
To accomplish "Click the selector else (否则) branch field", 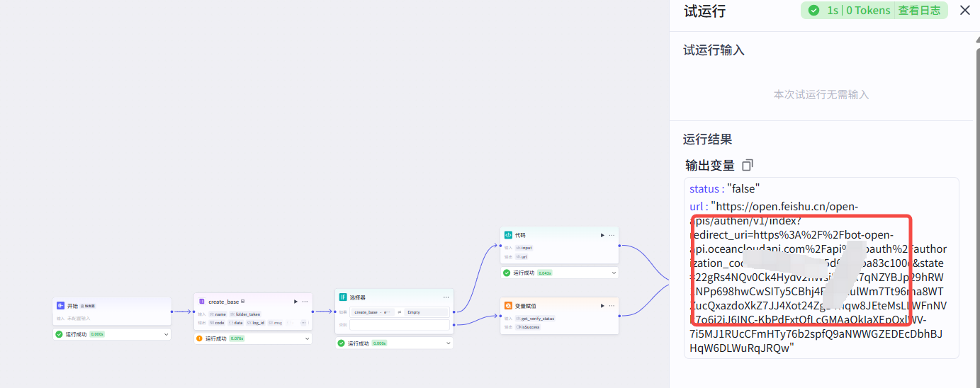I will [x=400, y=325].
